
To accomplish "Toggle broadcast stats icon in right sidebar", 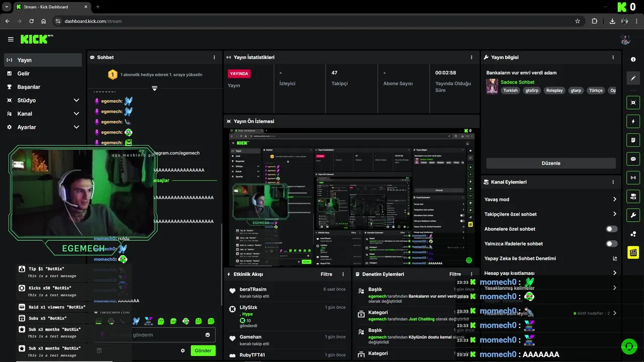I will [633, 177].
